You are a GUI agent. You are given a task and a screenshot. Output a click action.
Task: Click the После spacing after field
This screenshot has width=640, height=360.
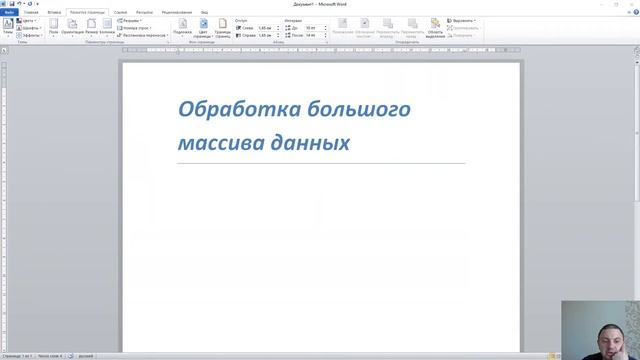(314, 36)
